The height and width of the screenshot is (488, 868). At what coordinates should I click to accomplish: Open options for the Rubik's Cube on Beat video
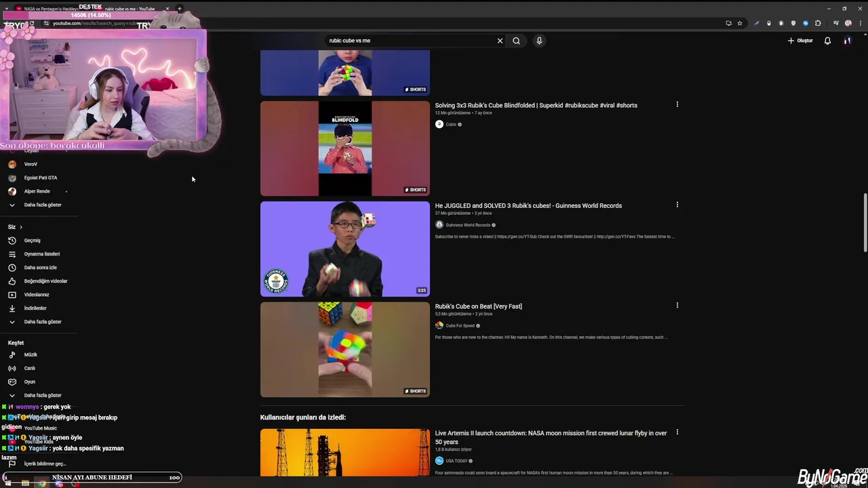(677, 305)
